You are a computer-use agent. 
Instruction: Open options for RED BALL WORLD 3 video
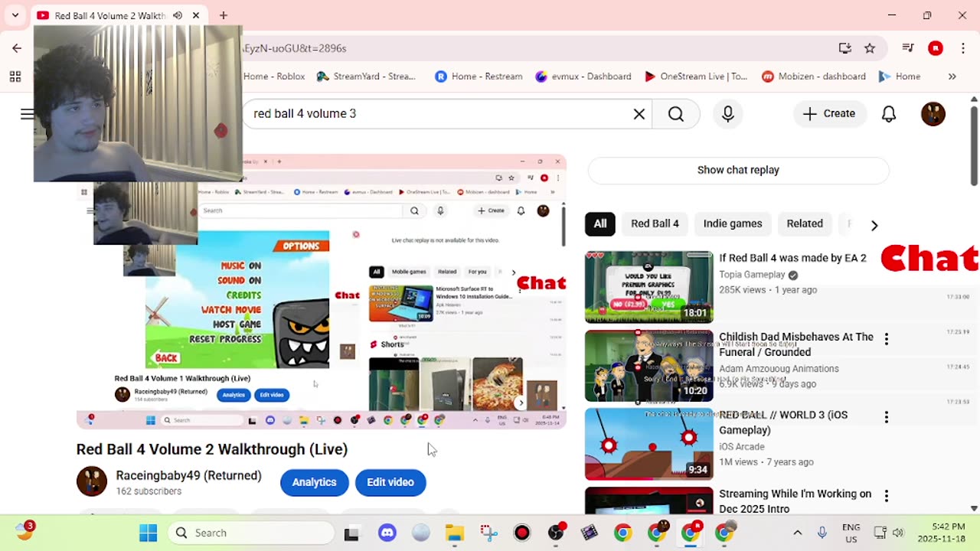click(887, 417)
